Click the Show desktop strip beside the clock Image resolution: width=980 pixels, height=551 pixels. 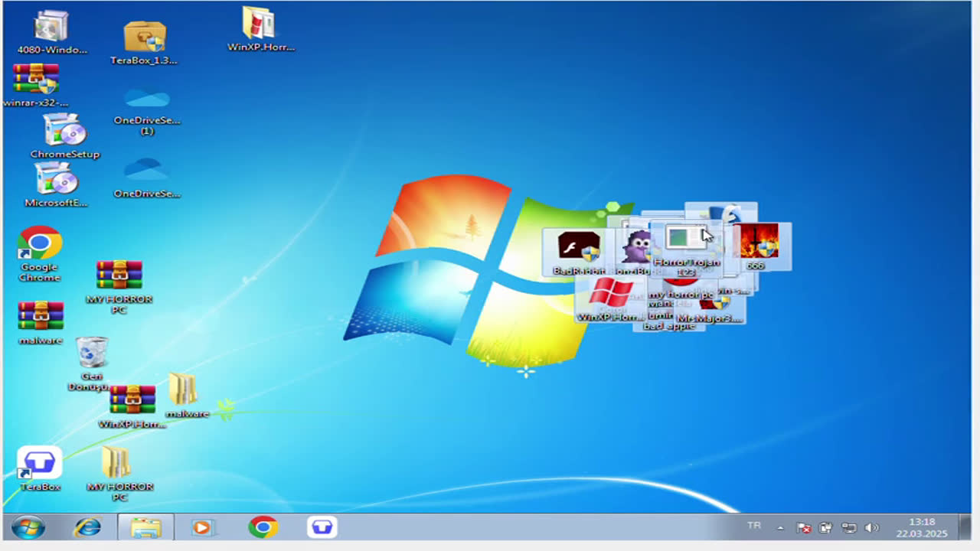point(967,527)
